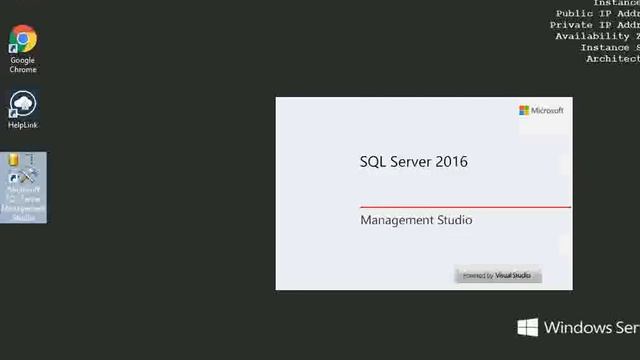640x360 pixels.
Task: Click the Windows Server logo watermark
Action: pos(578,327)
